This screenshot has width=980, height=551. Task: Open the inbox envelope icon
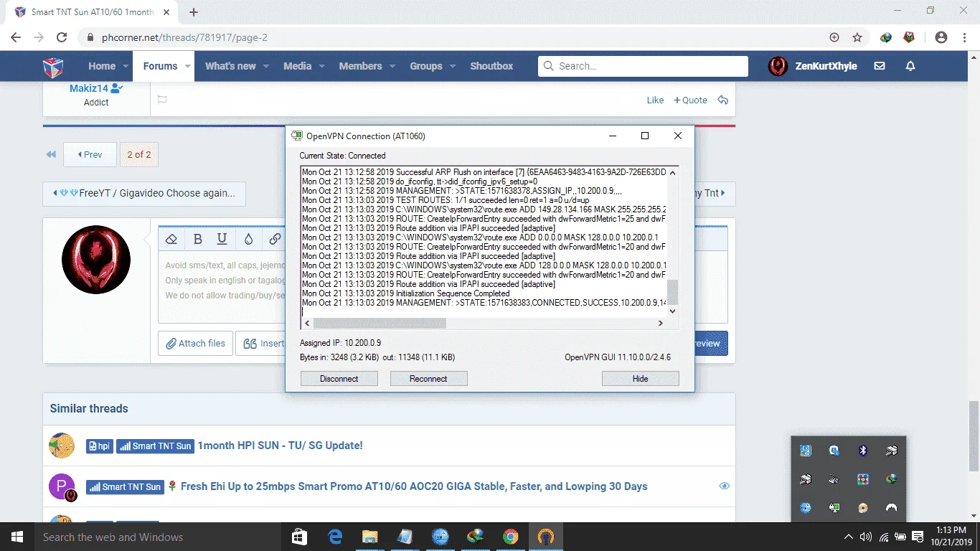coord(880,66)
